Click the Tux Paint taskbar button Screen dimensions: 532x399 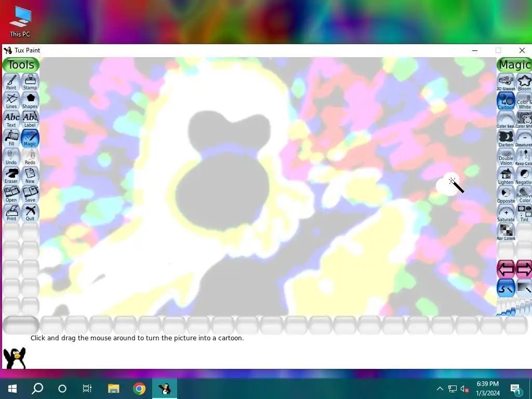point(165,389)
